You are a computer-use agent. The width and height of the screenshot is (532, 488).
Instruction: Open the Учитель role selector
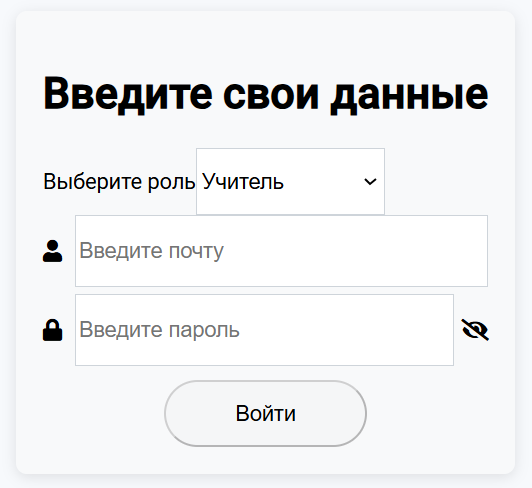click(x=290, y=182)
